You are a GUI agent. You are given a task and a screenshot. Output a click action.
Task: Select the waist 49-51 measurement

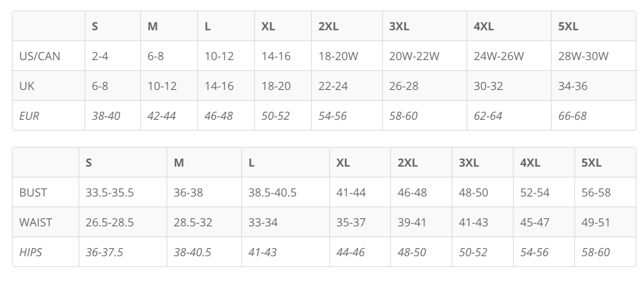[x=596, y=222]
